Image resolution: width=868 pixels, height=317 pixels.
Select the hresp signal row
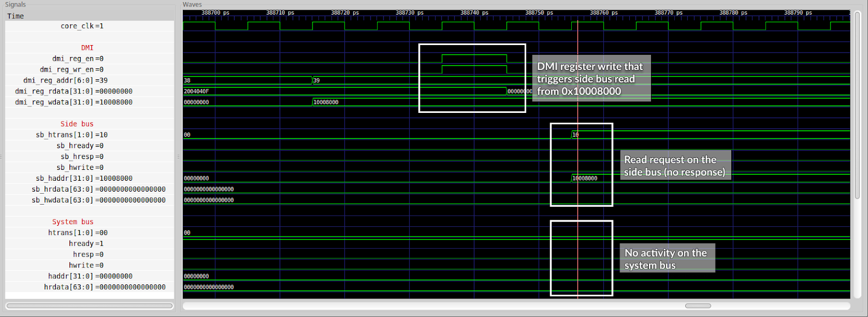click(x=90, y=254)
